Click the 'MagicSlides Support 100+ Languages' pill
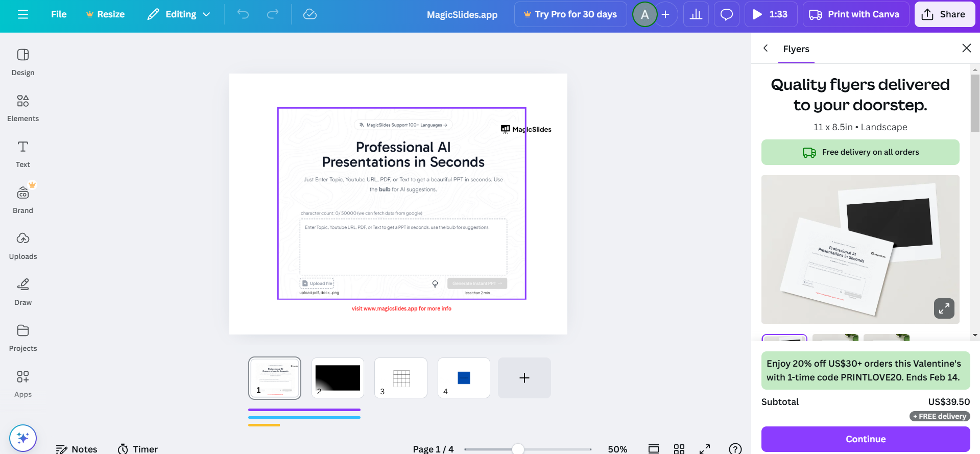This screenshot has height=454, width=980. click(403, 125)
